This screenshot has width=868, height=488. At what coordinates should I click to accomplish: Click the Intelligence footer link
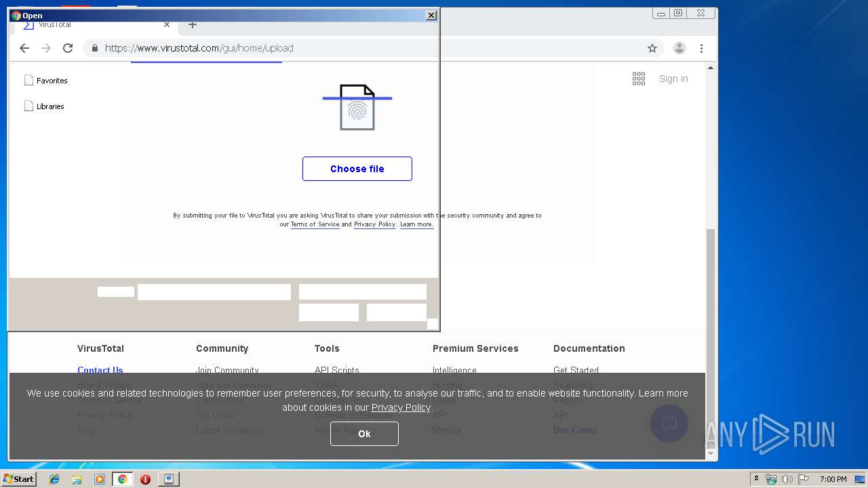[x=454, y=370]
